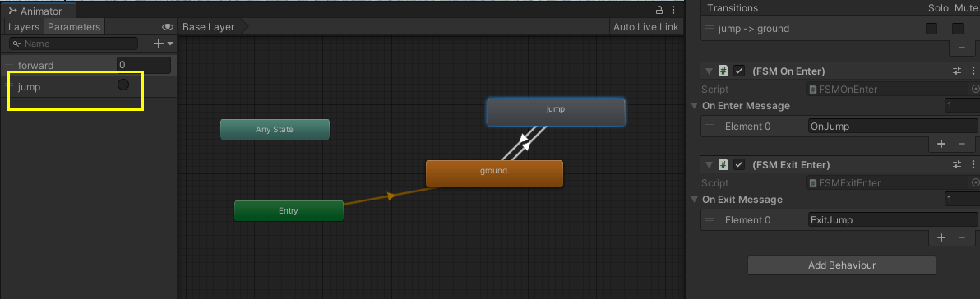Collapse the On Exit Message array

pyautogui.click(x=695, y=200)
